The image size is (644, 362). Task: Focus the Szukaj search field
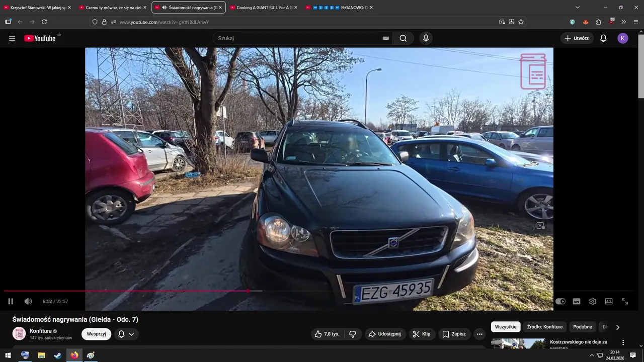click(297, 38)
